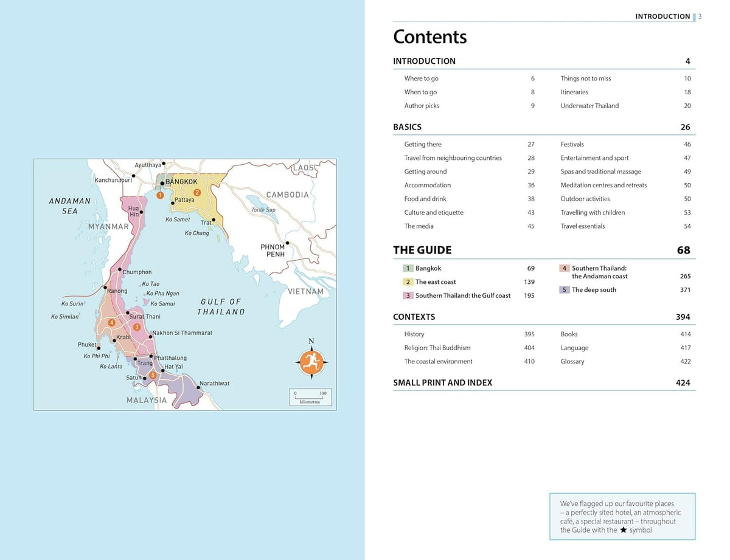This screenshot has width=730, height=560.
Task: Click the INTRODUCTION page header at top
Action: (662, 16)
